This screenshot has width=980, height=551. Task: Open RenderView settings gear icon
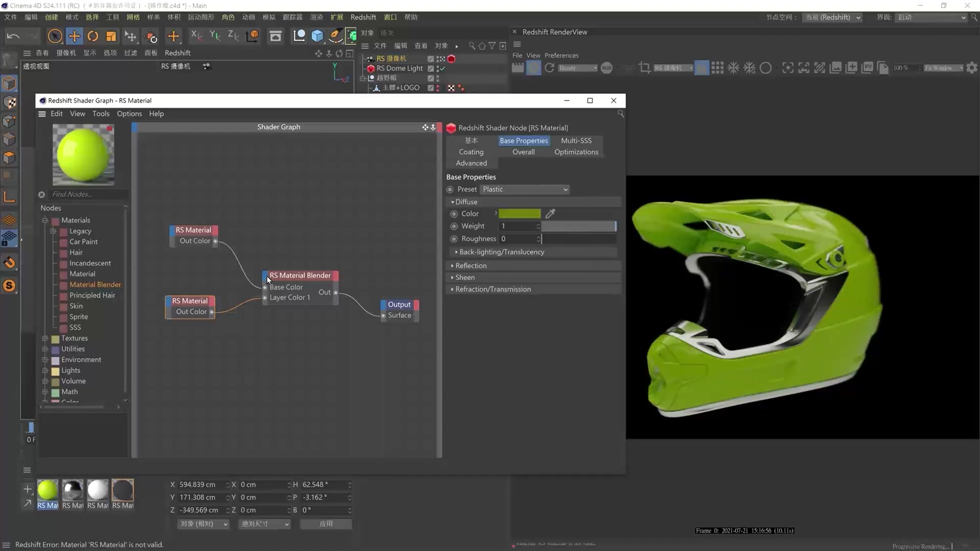[x=972, y=68]
